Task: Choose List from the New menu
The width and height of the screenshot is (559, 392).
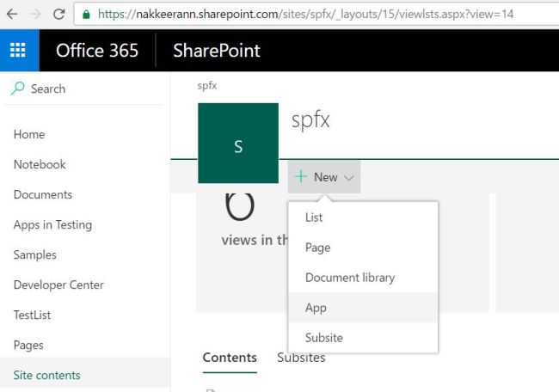Action: pyautogui.click(x=314, y=217)
